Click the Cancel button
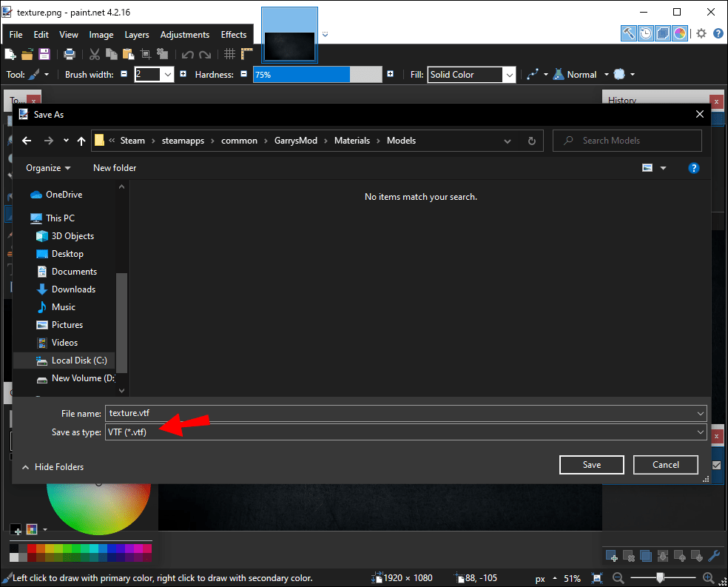This screenshot has height=587, width=728. (x=665, y=465)
